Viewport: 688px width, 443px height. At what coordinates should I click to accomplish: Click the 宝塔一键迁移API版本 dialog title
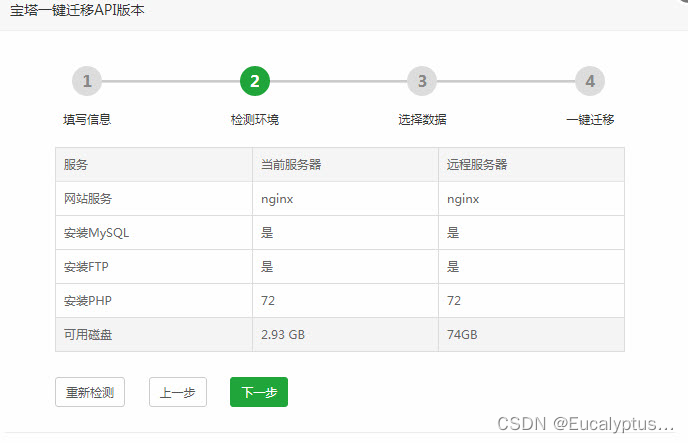coord(84,11)
